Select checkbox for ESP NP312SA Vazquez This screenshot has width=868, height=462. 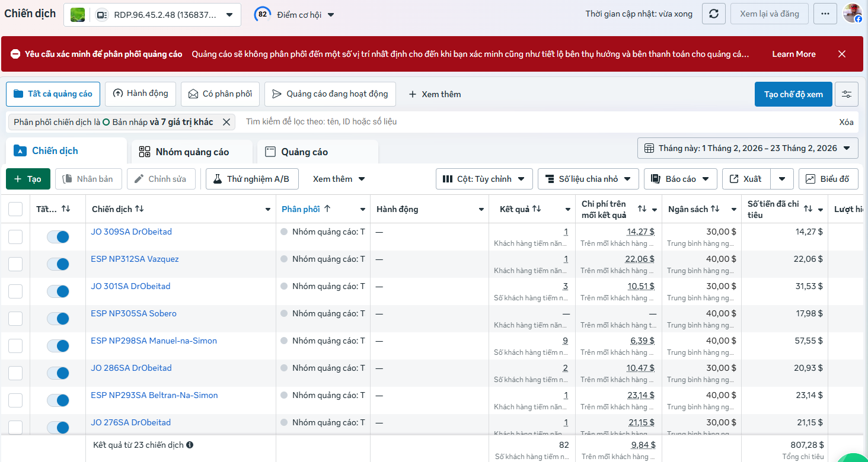[15, 264]
